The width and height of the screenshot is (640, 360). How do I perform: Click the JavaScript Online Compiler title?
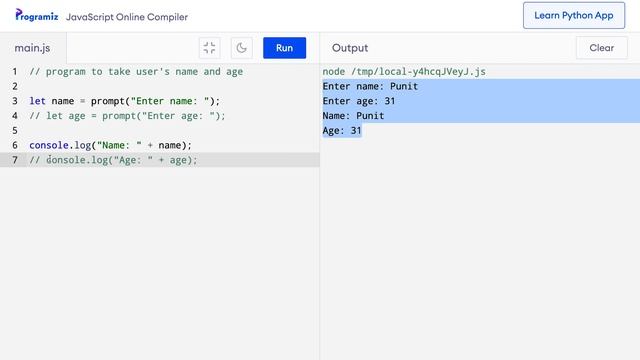click(127, 17)
